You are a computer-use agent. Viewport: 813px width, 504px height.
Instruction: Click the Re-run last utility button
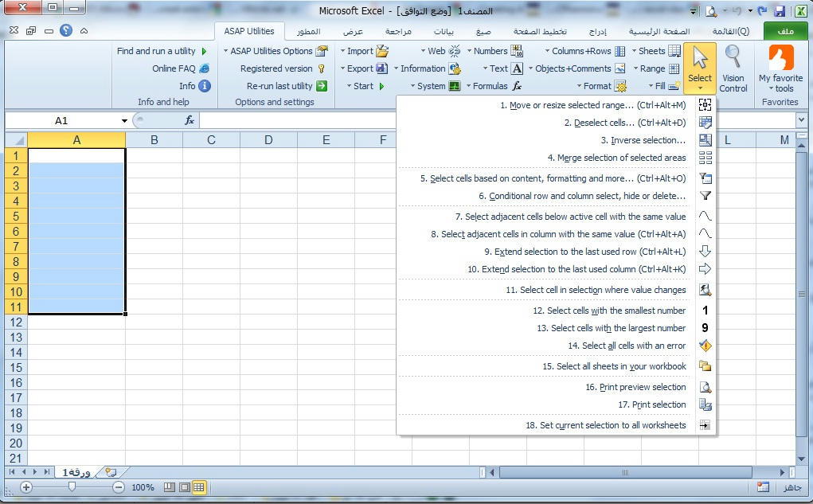click(287, 86)
